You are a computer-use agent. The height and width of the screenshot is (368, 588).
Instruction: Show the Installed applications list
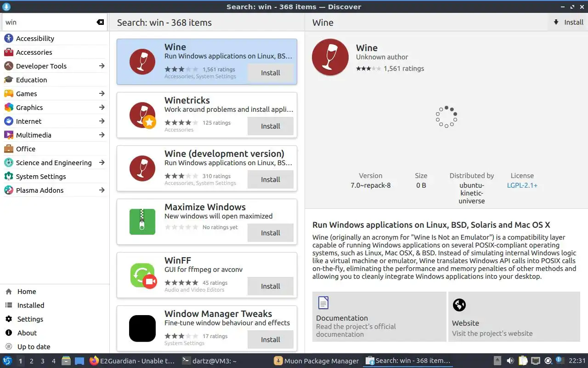coord(55,305)
